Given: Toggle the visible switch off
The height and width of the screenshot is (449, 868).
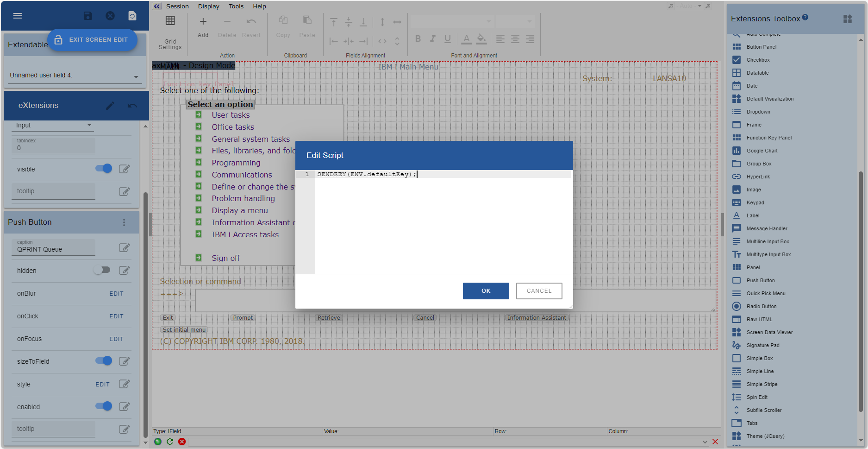Looking at the screenshot, I should pos(104,169).
